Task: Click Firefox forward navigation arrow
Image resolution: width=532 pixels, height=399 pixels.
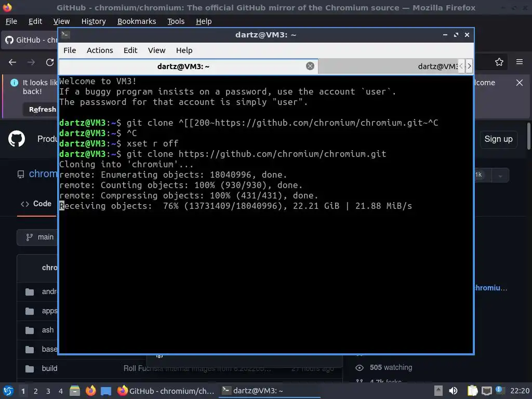Action: [x=31, y=62]
